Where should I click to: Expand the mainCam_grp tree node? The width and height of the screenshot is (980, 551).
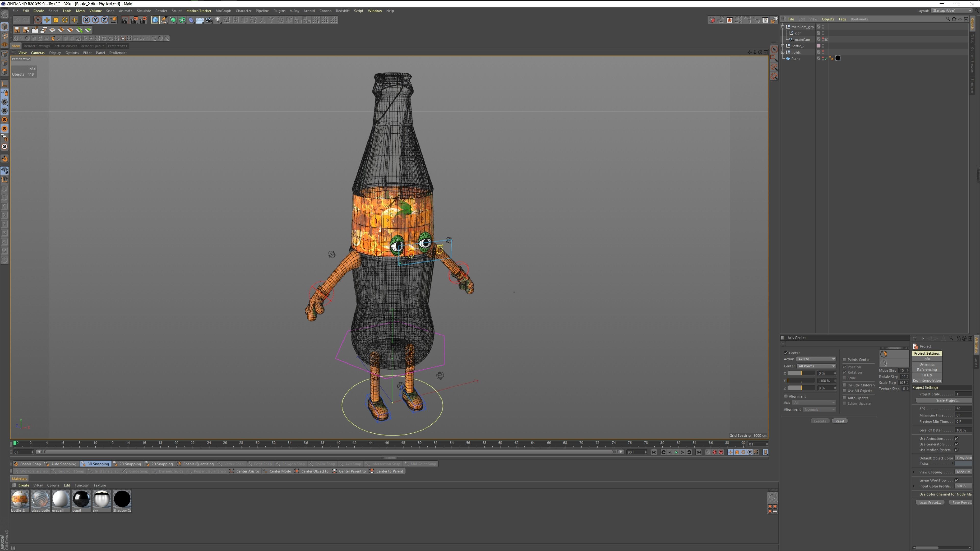783,27
